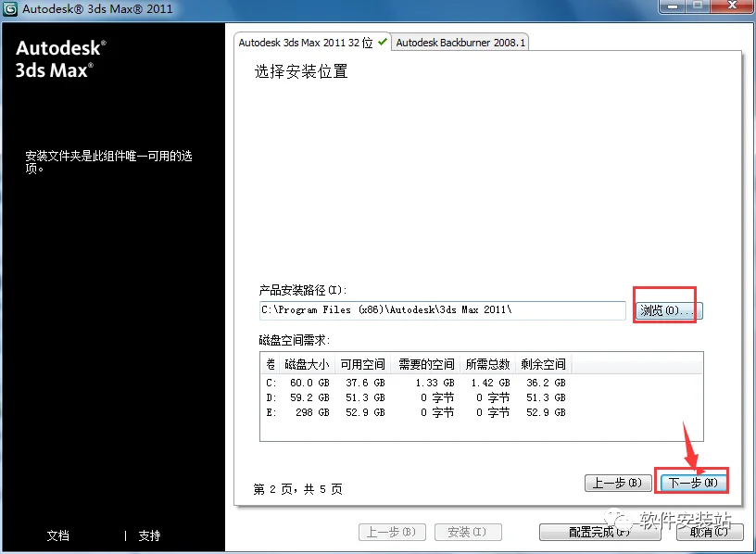Image resolution: width=756 pixels, height=554 pixels.
Task: Click the 需要的空间 column header
Action: [426, 364]
